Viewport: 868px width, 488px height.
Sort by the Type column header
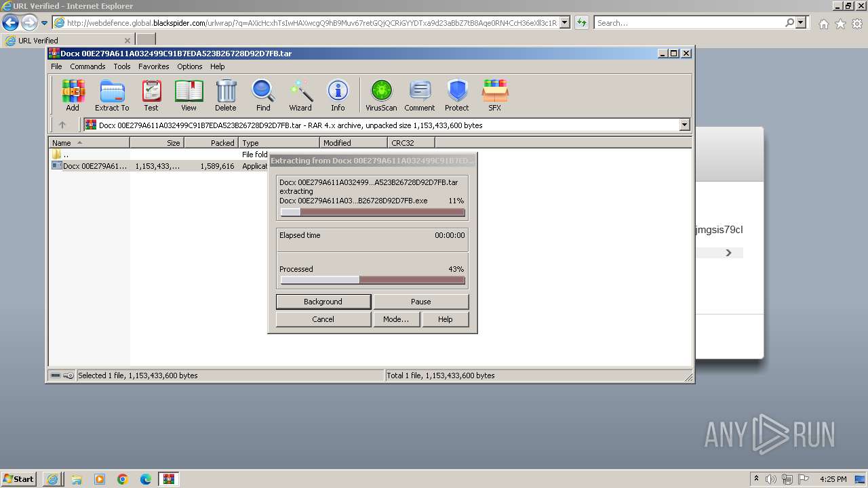(x=279, y=143)
